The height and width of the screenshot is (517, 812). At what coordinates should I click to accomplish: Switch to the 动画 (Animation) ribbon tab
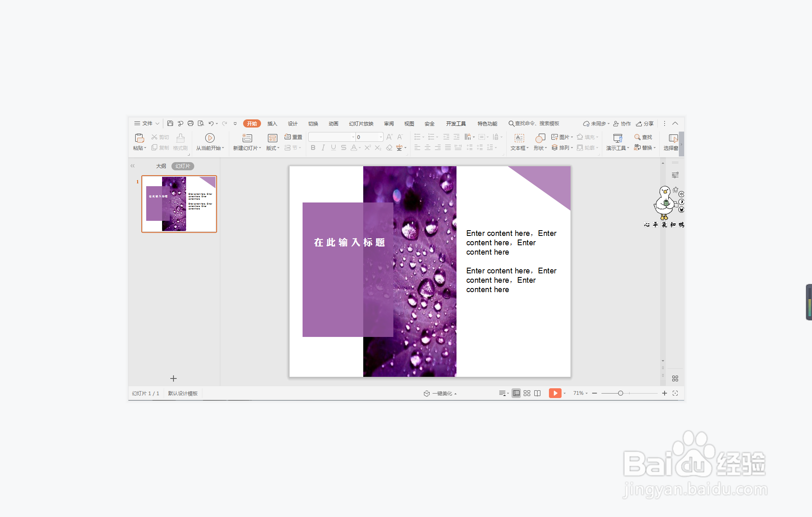pyautogui.click(x=333, y=123)
